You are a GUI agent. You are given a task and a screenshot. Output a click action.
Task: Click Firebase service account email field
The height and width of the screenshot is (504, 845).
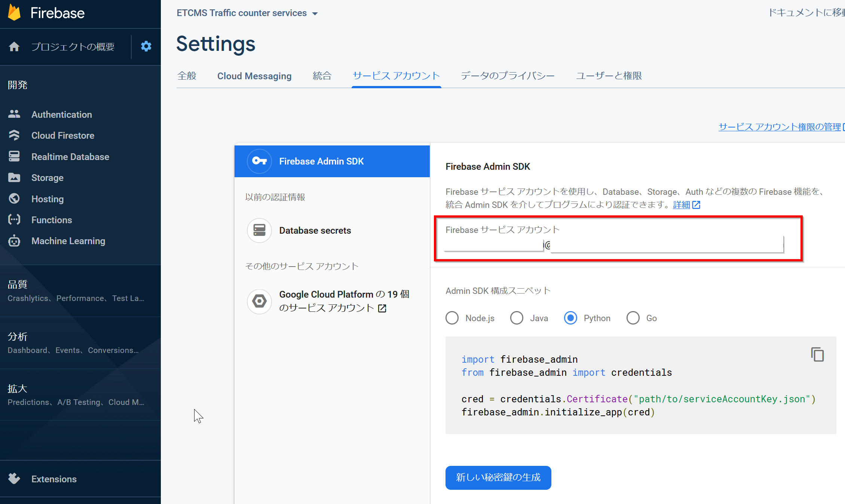tap(614, 245)
